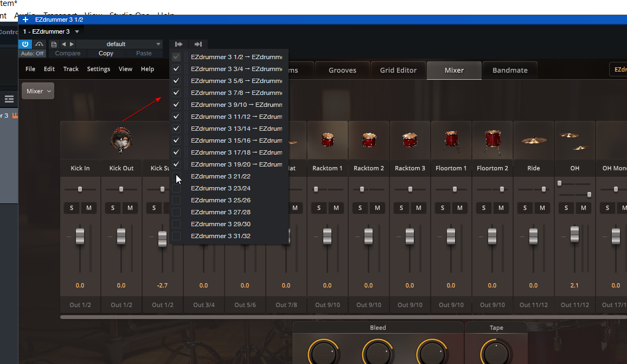The height and width of the screenshot is (364, 627).
Task: Mute the Kick In channel
Action: pyautogui.click(x=89, y=208)
